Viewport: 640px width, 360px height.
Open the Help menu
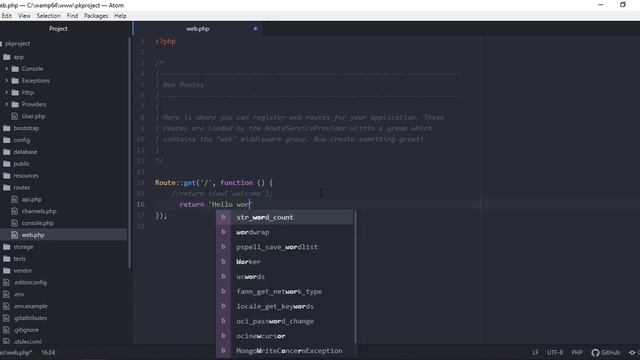pyautogui.click(x=120, y=16)
